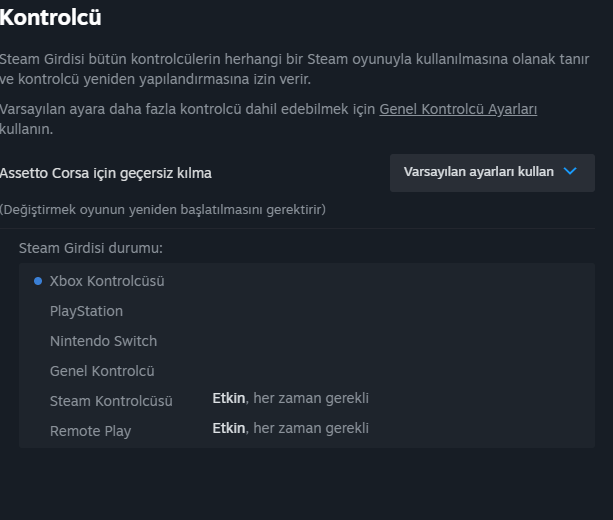Click the "Steam Girdisi durumu" label
613x520 pixels.
(91, 247)
